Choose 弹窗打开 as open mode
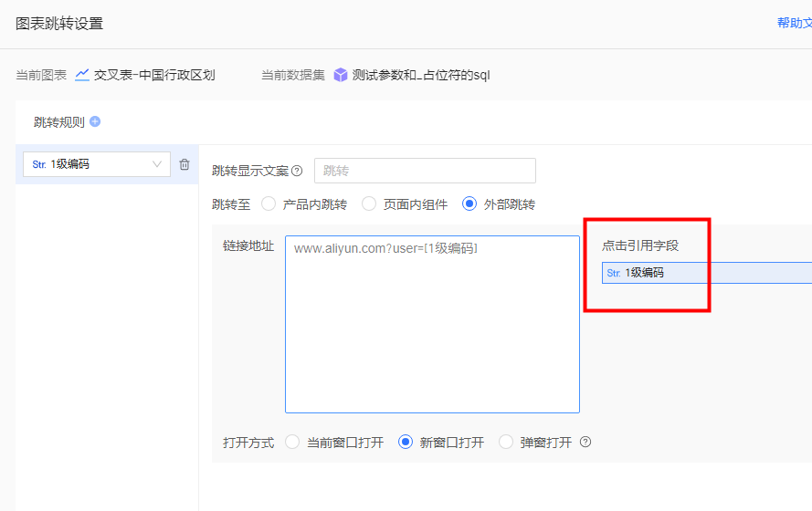The height and width of the screenshot is (511, 812). click(506, 442)
